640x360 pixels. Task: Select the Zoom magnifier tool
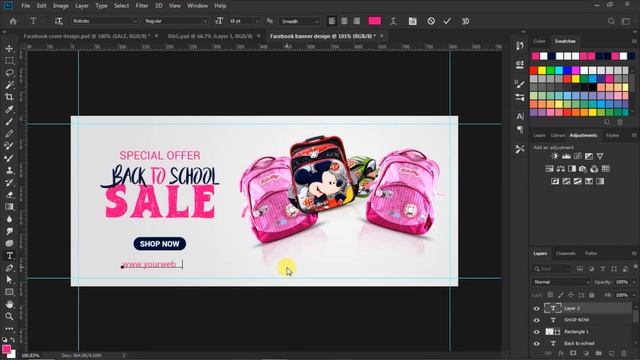point(9,316)
